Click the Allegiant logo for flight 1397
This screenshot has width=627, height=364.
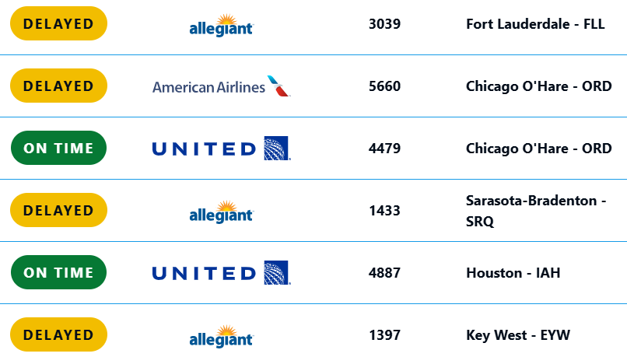click(x=222, y=336)
